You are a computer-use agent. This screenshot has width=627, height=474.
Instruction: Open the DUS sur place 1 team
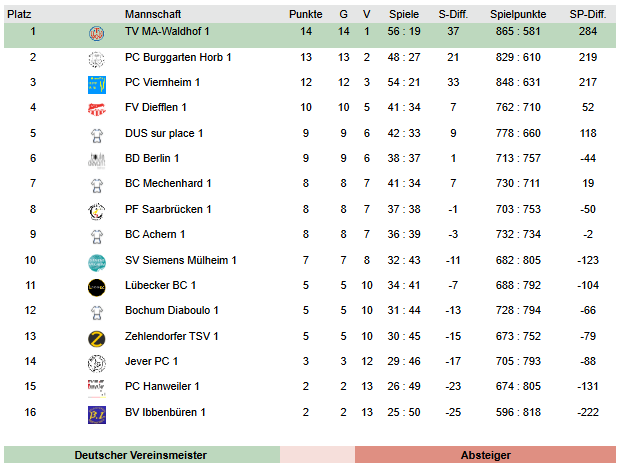[x=164, y=133]
